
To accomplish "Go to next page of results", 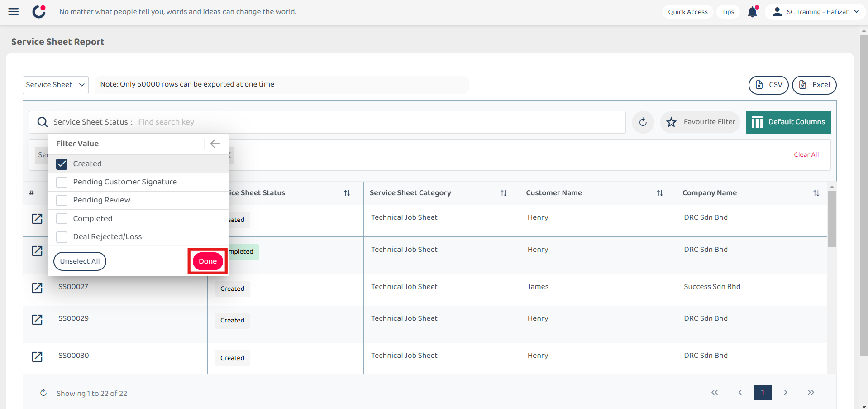I will (x=786, y=392).
